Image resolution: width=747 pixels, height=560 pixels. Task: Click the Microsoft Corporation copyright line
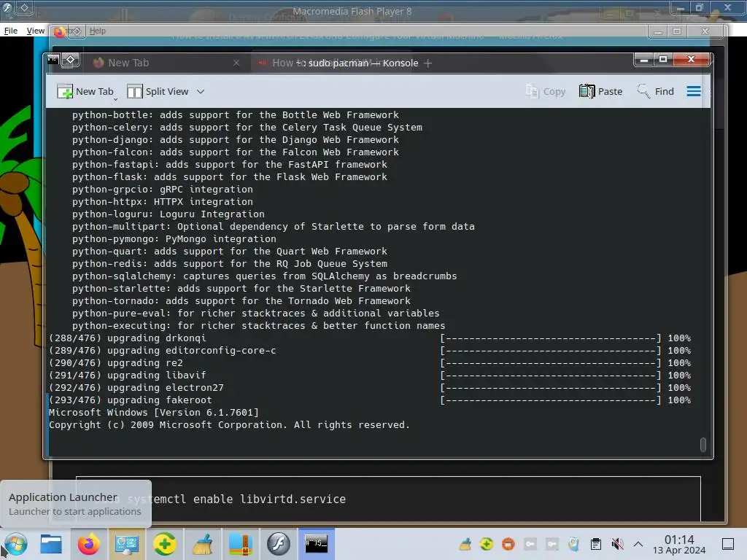pyautogui.click(x=229, y=424)
